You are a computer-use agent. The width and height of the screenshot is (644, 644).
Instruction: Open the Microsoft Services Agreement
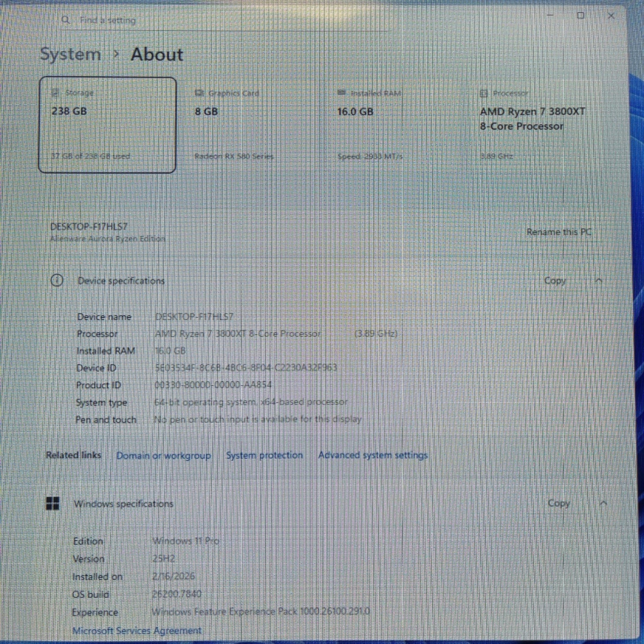138,630
